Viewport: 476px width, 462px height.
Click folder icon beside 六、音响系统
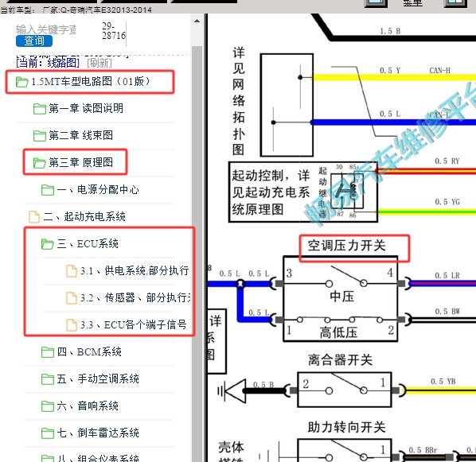[48, 406]
